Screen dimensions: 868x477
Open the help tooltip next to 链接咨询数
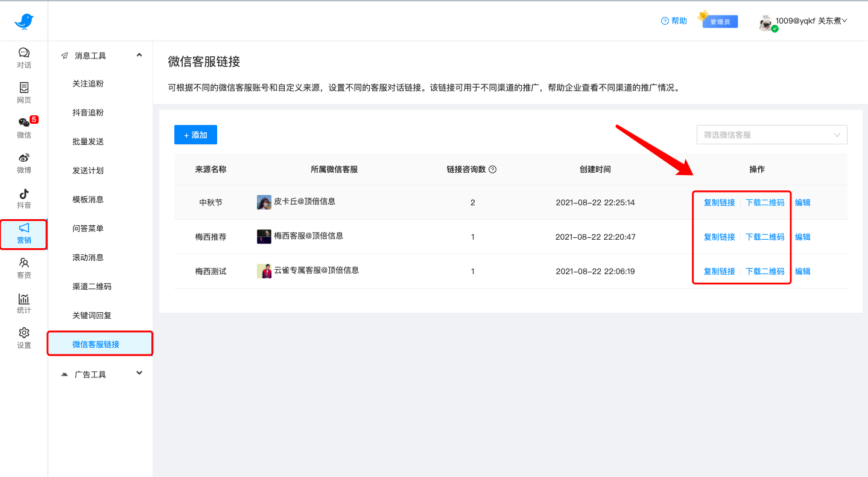pyautogui.click(x=493, y=169)
